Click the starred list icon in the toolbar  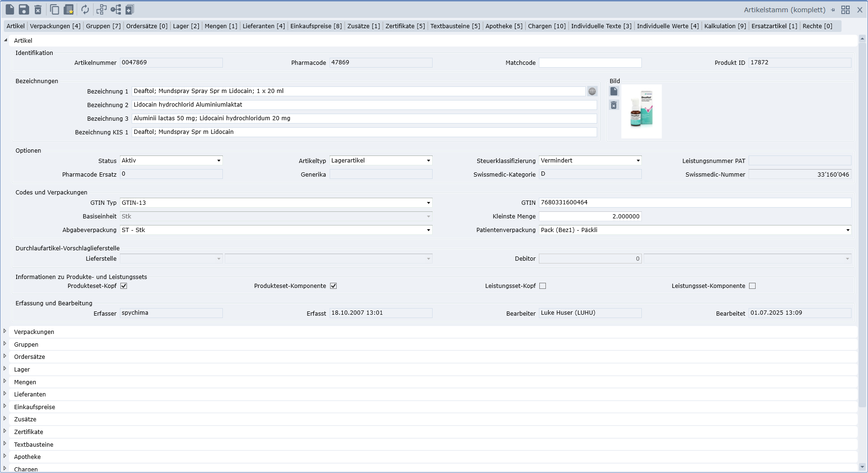click(x=69, y=9)
